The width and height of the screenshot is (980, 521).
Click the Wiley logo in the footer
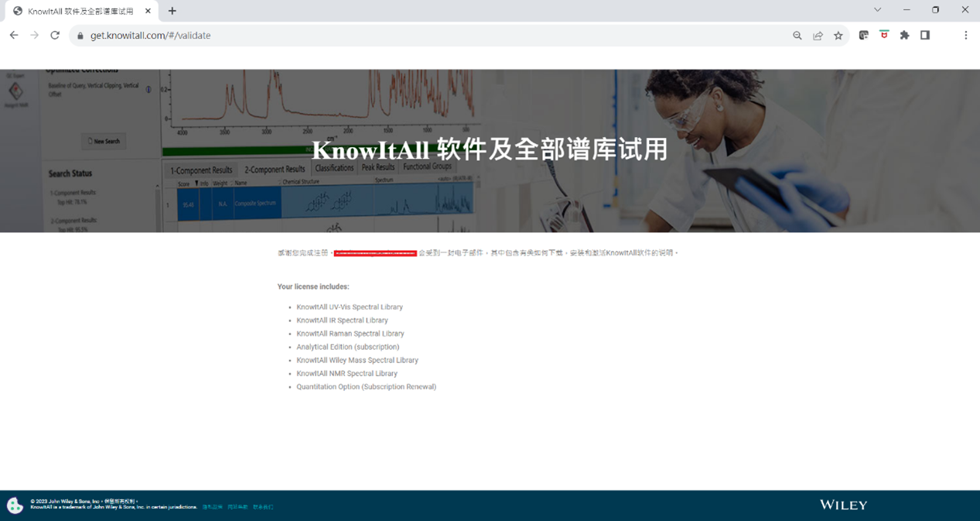pyautogui.click(x=843, y=505)
